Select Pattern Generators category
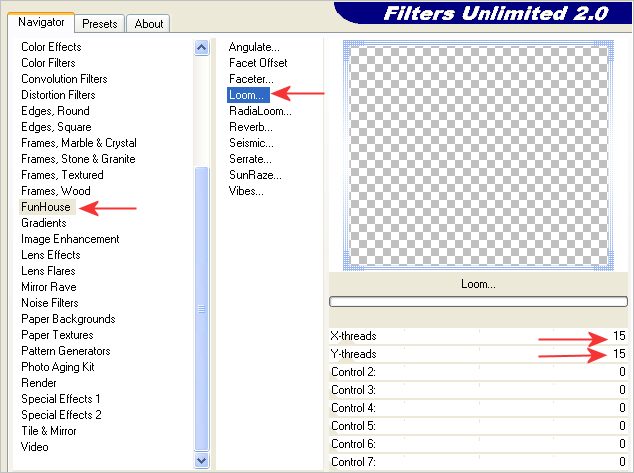The width and height of the screenshot is (634, 473). point(66,351)
